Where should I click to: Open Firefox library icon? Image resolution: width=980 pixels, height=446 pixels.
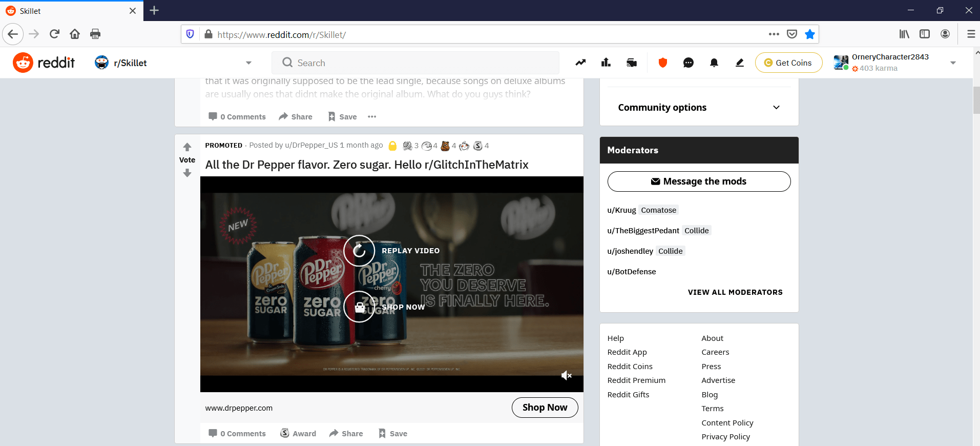coord(904,34)
